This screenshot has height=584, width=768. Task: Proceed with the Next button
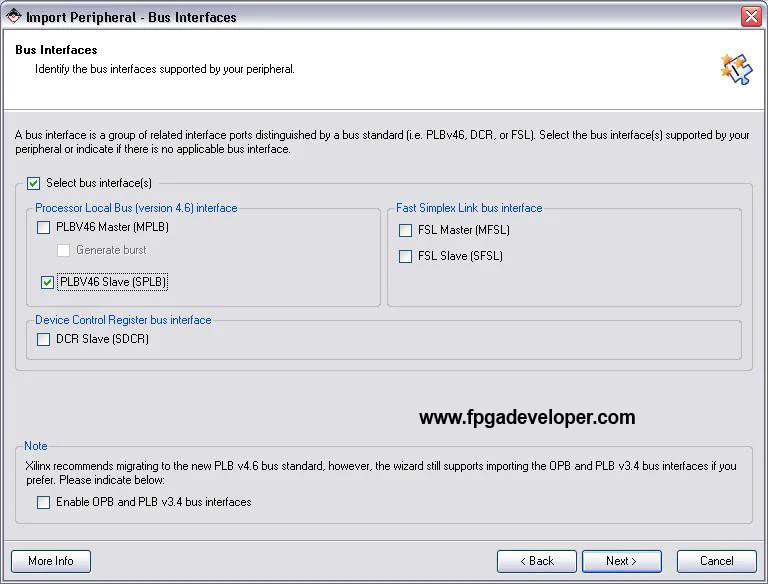tap(622, 561)
